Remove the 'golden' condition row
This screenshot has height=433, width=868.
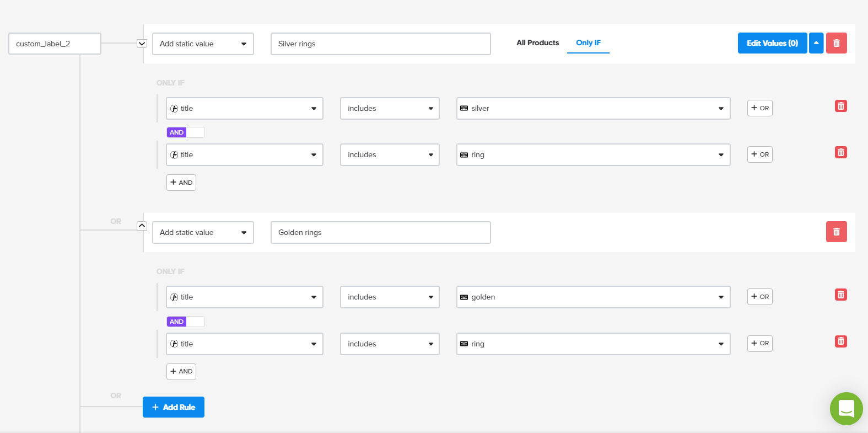click(840, 295)
